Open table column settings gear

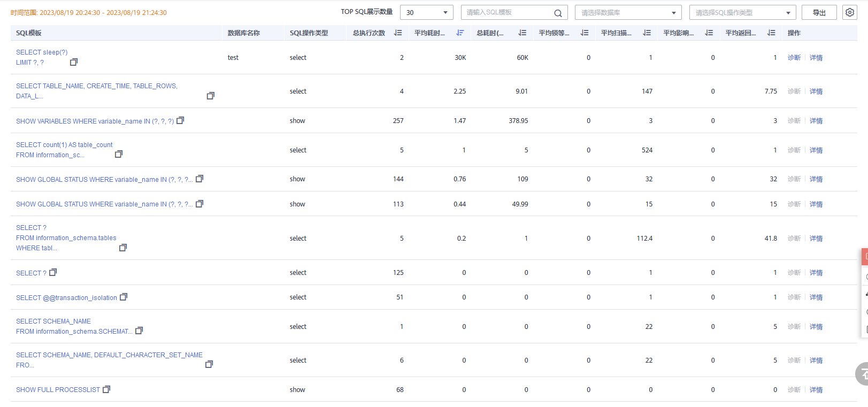point(850,12)
